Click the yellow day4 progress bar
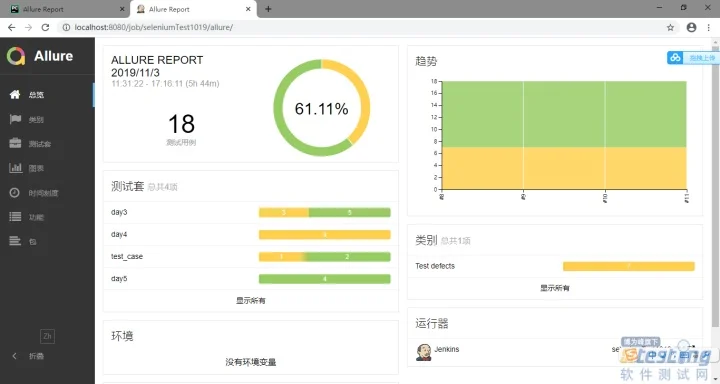The height and width of the screenshot is (384, 720). pyautogui.click(x=325, y=234)
